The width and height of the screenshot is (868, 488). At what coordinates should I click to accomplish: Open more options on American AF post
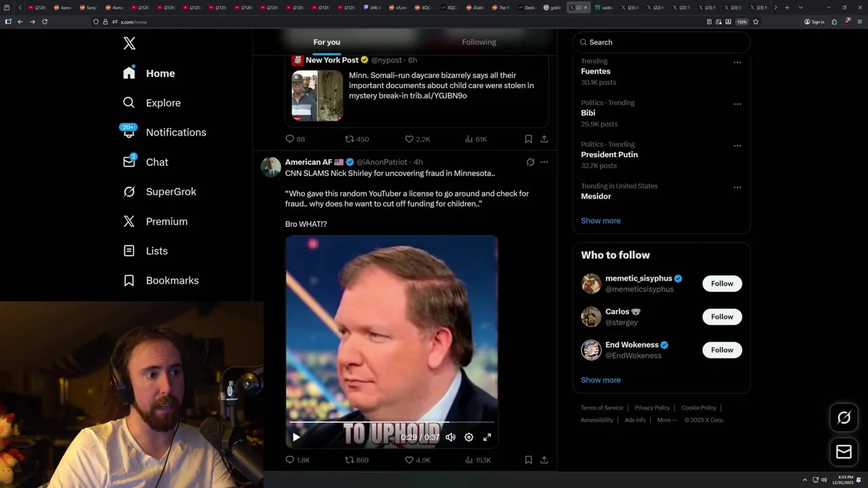click(544, 162)
